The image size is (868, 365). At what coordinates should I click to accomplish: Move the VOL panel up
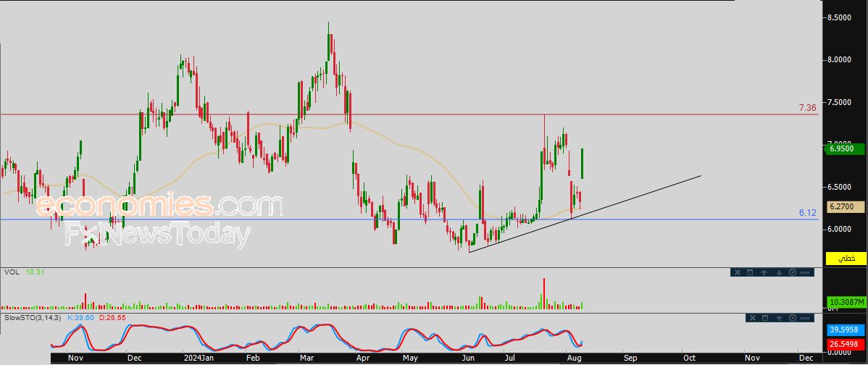pos(764,272)
